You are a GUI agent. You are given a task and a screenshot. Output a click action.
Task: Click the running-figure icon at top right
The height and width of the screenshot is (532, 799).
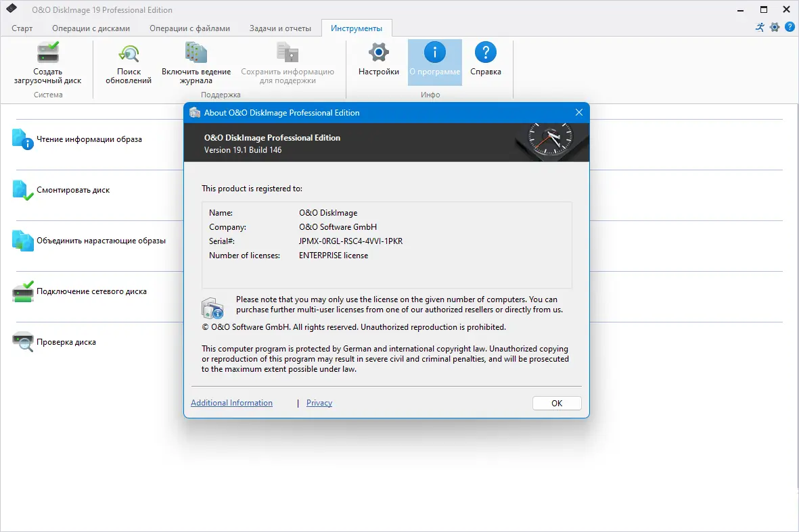click(x=760, y=28)
